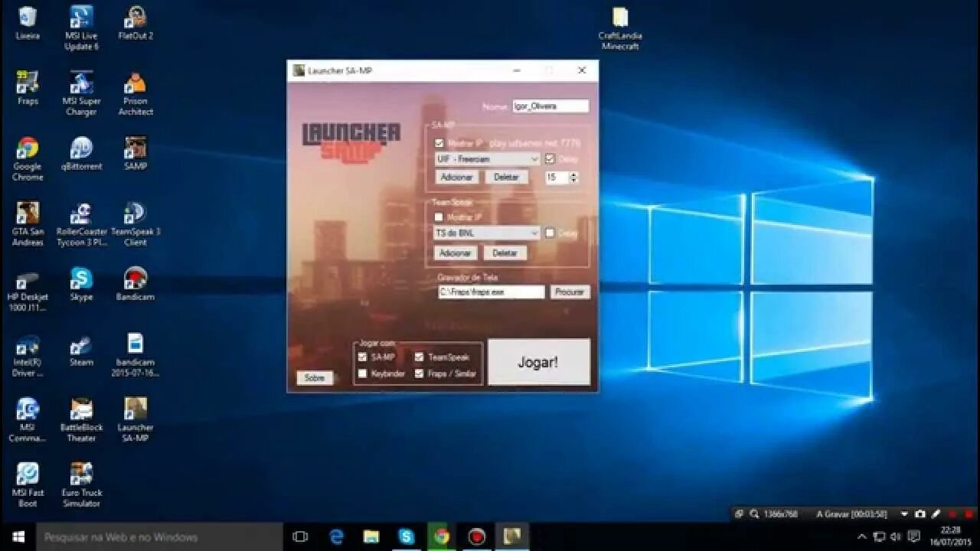The height and width of the screenshot is (551, 980).
Task: Click the Gravador de Tela path field
Action: tap(491, 292)
